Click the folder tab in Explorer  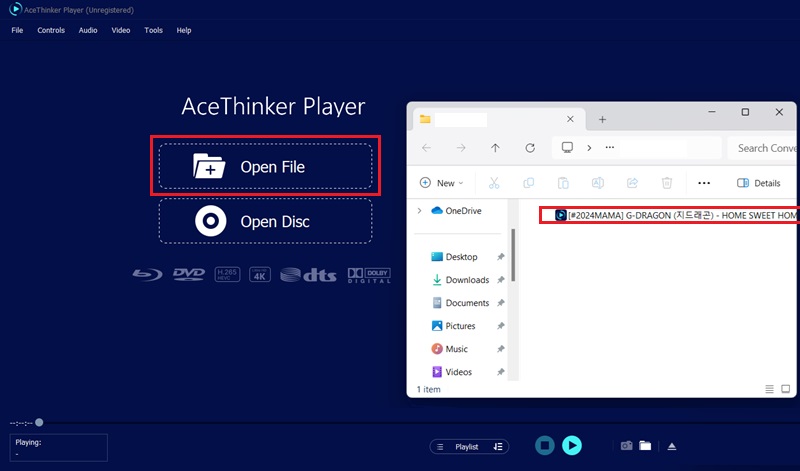498,119
